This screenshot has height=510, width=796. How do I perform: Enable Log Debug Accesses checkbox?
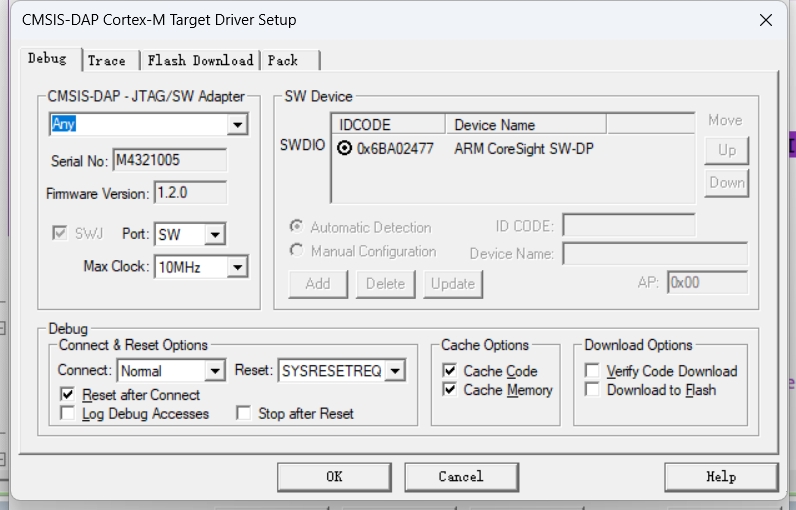tap(68, 413)
